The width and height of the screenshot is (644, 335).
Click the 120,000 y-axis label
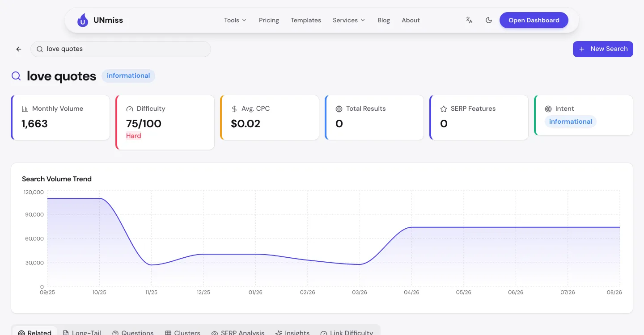click(x=34, y=192)
